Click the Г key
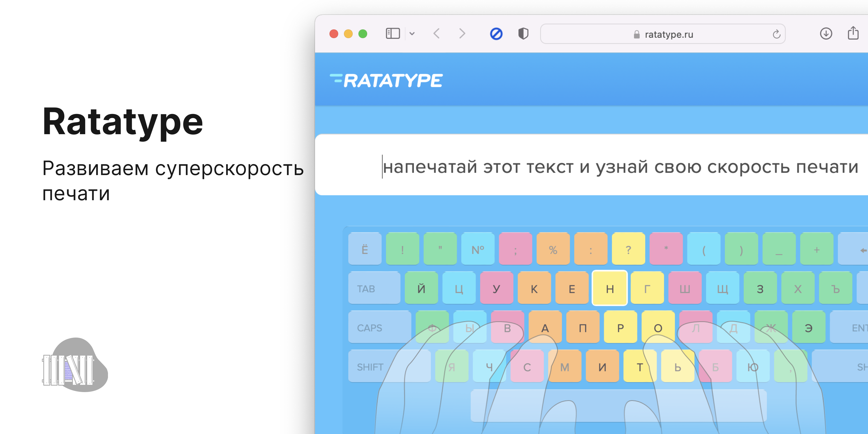The width and height of the screenshot is (868, 434). click(647, 288)
